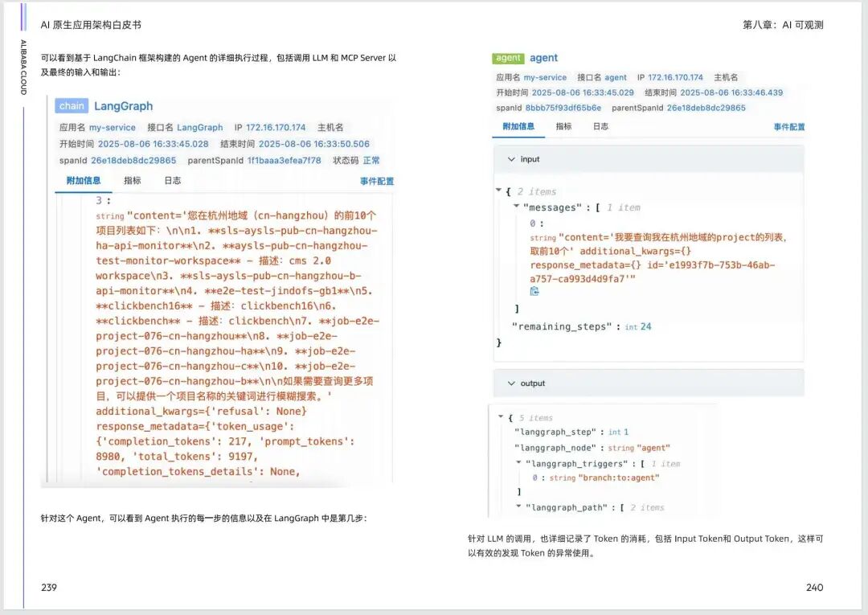Click end time 2025-08-06 16:33:46.439
Image resolution: width=868 pixels, height=615 pixels.
(x=731, y=92)
